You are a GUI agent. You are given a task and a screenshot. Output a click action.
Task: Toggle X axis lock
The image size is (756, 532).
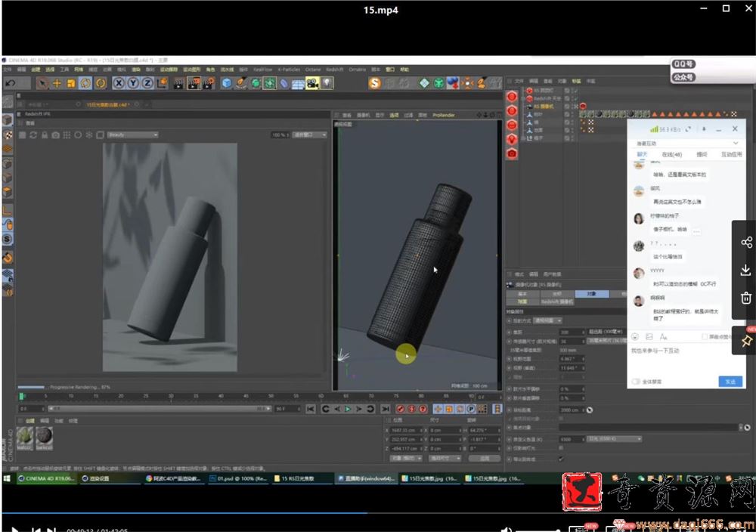click(x=119, y=83)
